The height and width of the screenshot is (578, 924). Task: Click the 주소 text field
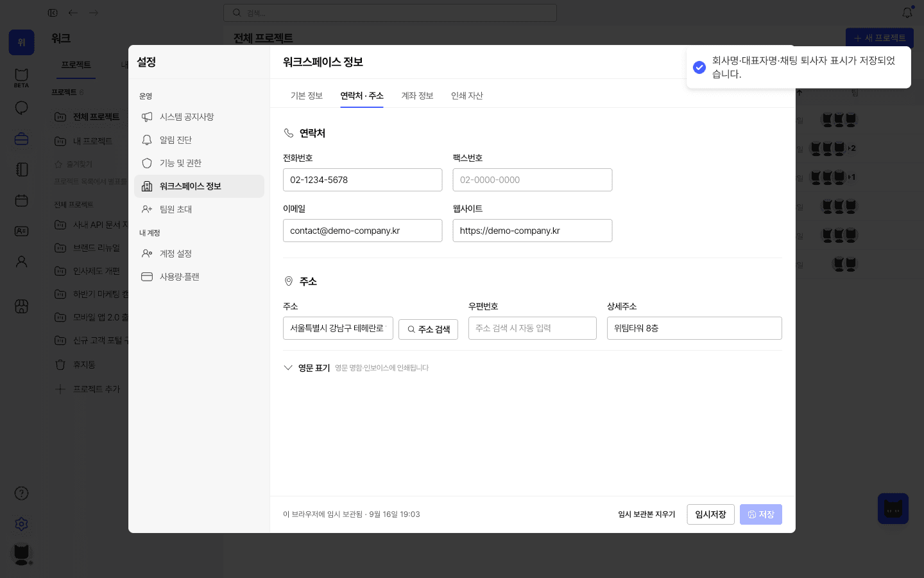tap(338, 328)
